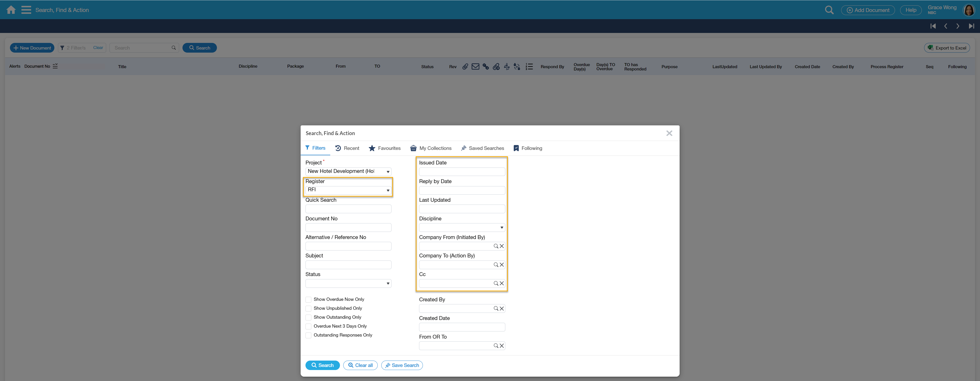The image size is (980, 381).
Task: Clear the From OR To field
Action: pyautogui.click(x=502, y=346)
